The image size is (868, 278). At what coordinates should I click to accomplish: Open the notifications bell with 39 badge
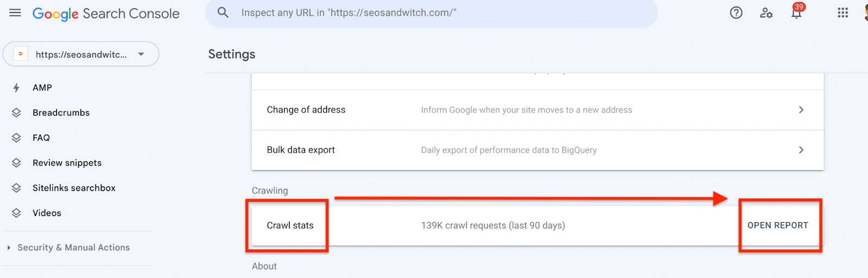click(x=796, y=12)
